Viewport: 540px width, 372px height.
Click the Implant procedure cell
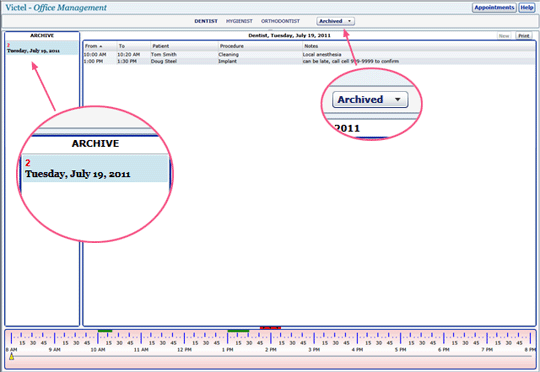[x=227, y=61]
